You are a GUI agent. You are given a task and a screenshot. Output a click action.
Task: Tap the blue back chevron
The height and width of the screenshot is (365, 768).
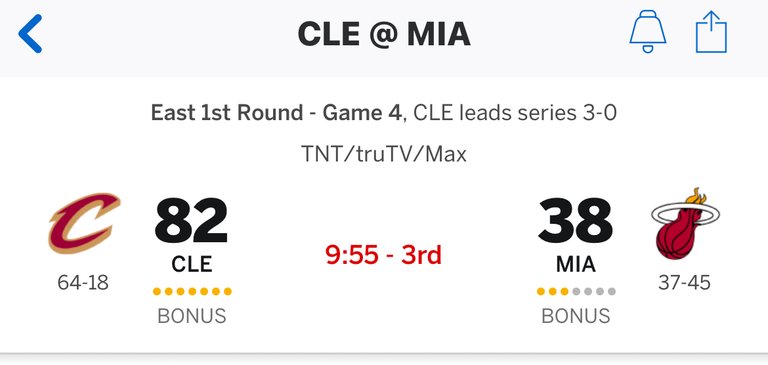(x=30, y=33)
